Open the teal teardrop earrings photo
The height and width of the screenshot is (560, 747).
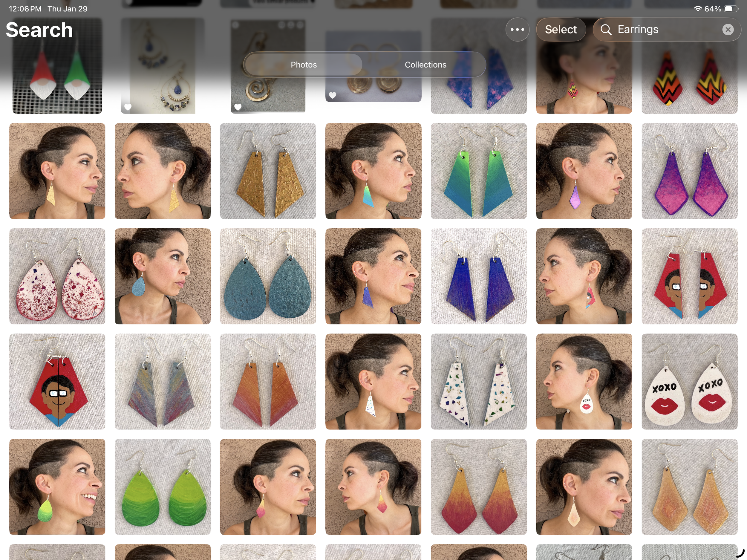268,276
